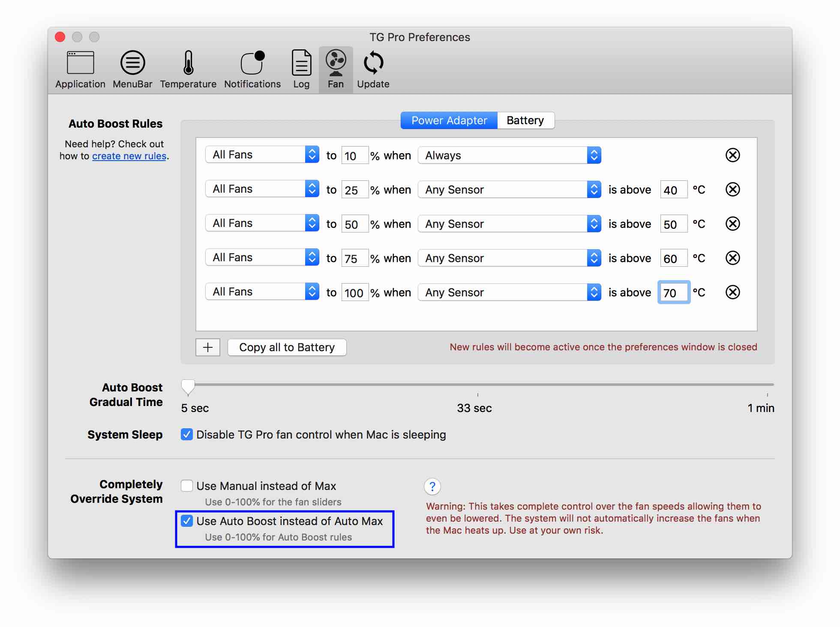Open the Update preferences pane
The image size is (840, 627).
[373, 69]
